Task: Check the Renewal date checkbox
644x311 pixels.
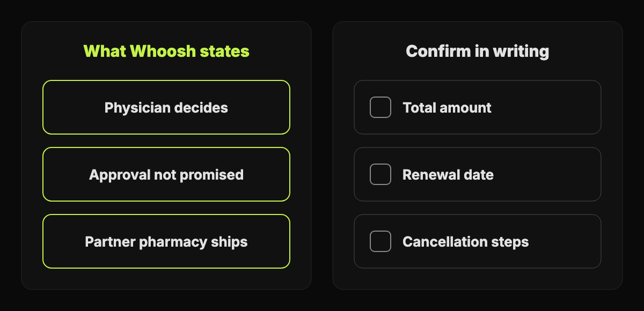Action: pyautogui.click(x=380, y=174)
